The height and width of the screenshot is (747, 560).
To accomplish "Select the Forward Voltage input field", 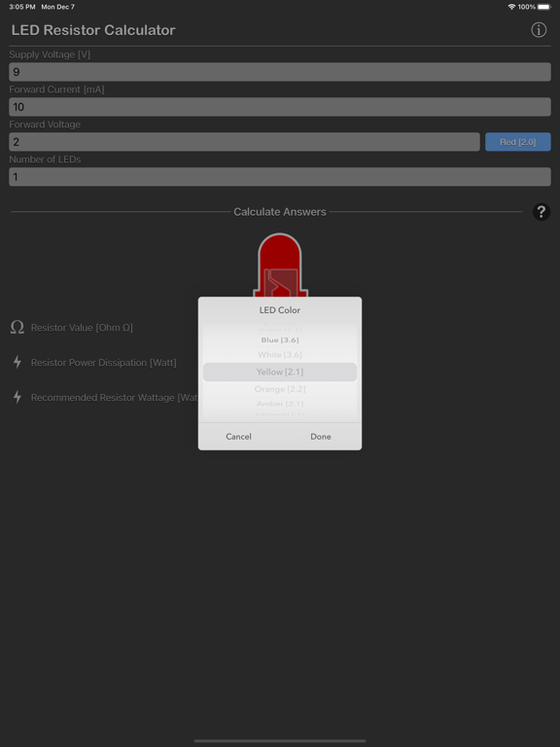I will click(244, 142).
